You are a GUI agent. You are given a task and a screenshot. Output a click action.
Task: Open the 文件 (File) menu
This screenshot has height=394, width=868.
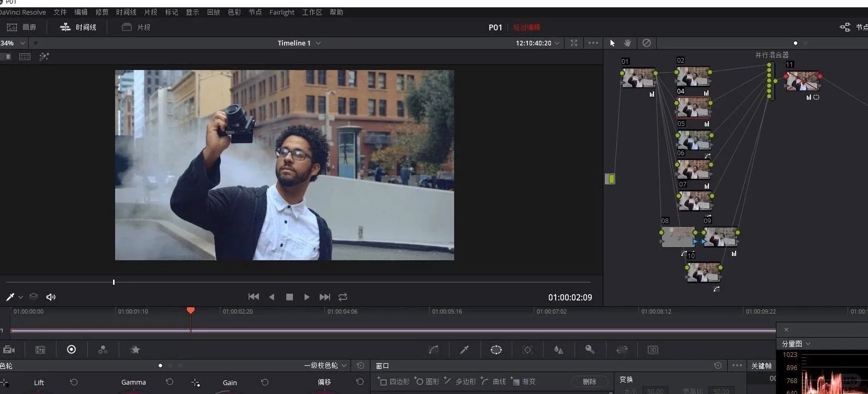pos(60,12)
